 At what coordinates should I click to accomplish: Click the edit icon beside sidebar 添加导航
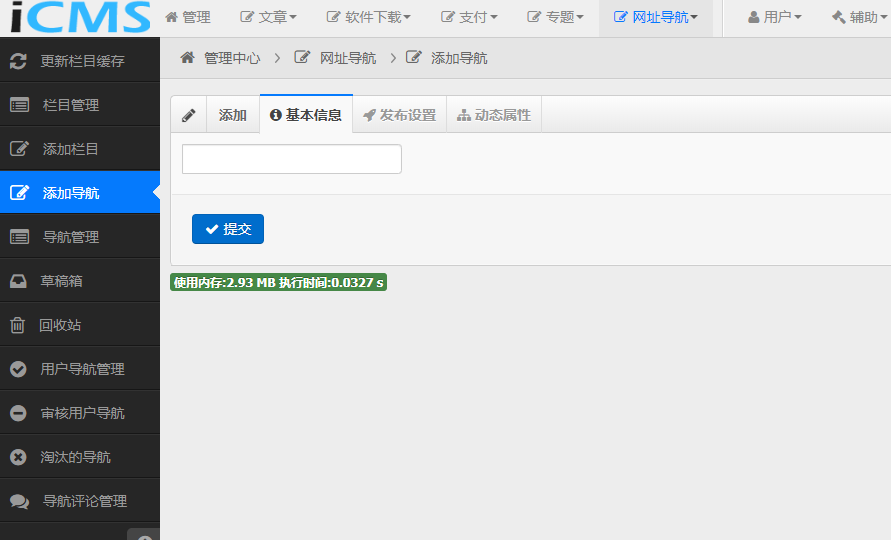19,193
